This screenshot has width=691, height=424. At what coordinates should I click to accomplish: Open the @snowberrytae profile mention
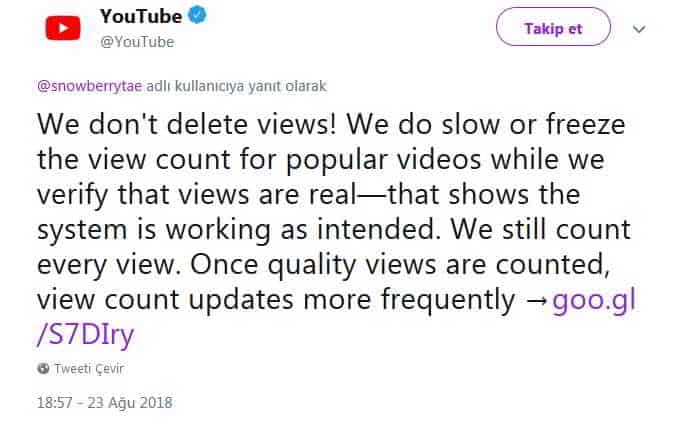click(x=90, y=86)
